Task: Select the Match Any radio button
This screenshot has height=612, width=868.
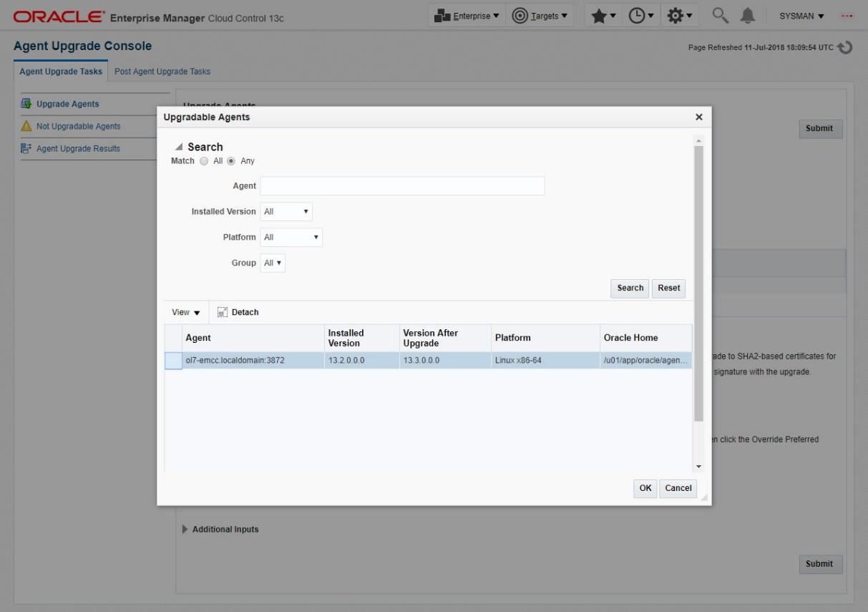Action: tap(232, 161)
